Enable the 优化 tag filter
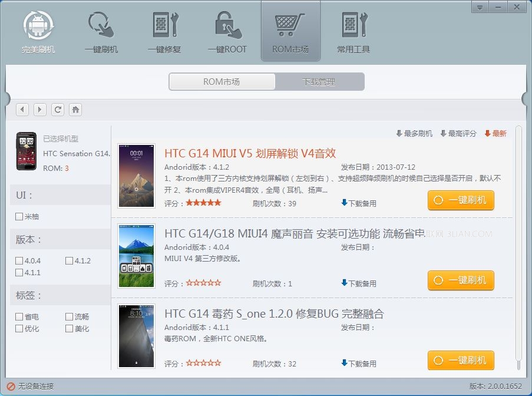Viewport: 532px width, 396px height. click(x=19, y=328)
